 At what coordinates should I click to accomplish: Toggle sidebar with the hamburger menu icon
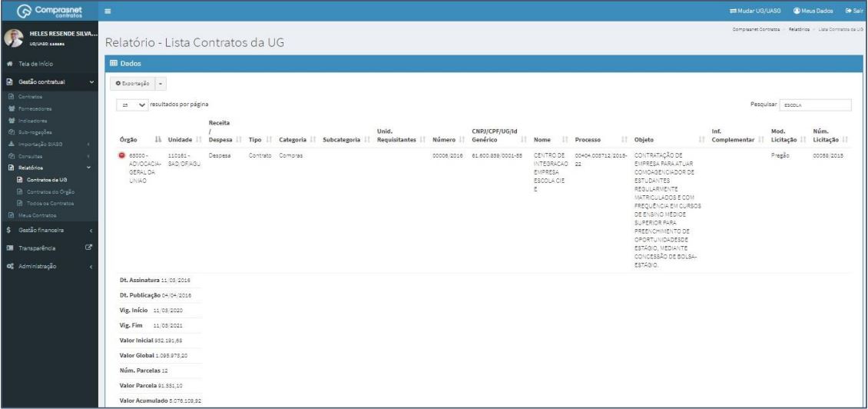108,11
